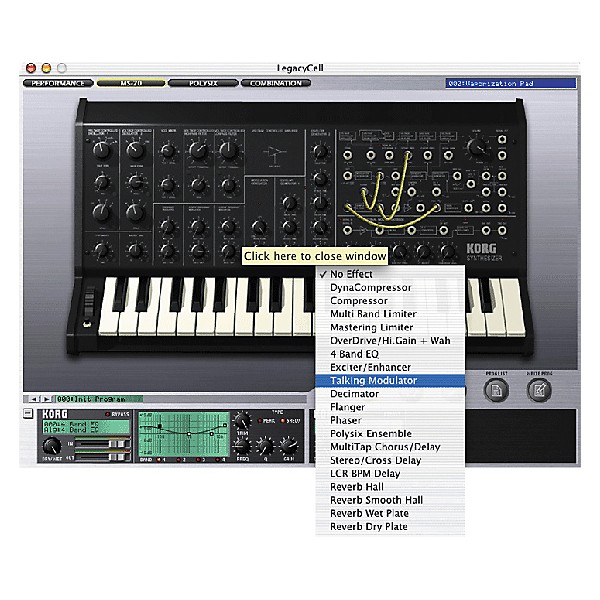Collapse the effect panel with minus icon

pos(28,413)
